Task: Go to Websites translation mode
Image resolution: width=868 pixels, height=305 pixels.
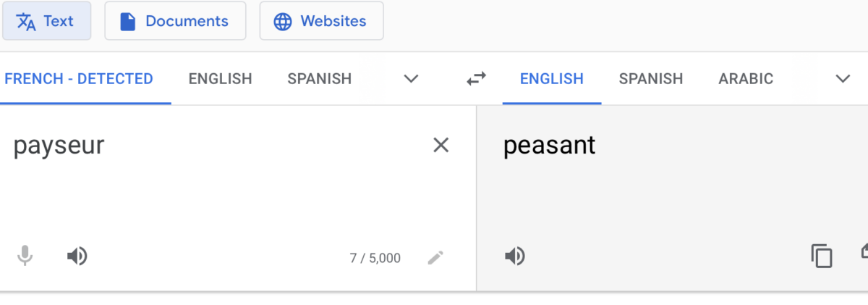Action: click(321, 21)
